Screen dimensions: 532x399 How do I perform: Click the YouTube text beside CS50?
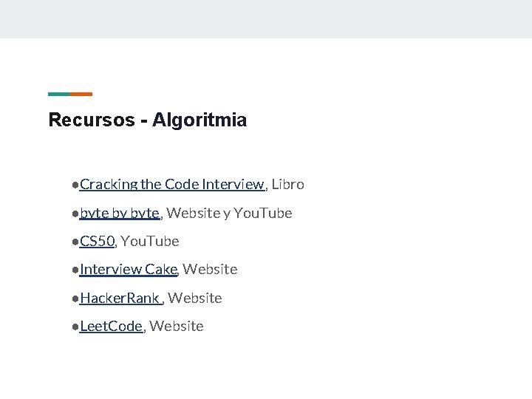pyautogui.click(x=150, y=241)
